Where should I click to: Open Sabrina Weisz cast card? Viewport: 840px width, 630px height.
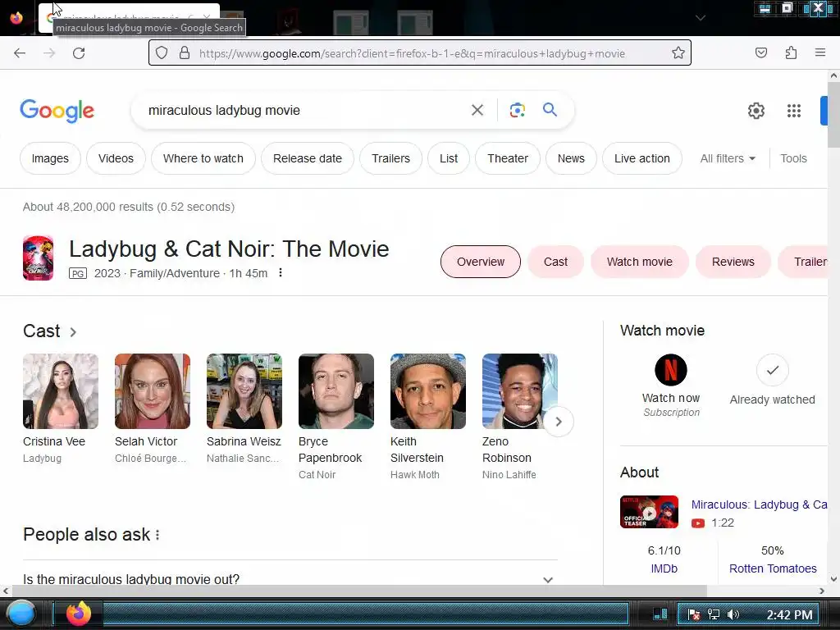[x=244, y=409]
